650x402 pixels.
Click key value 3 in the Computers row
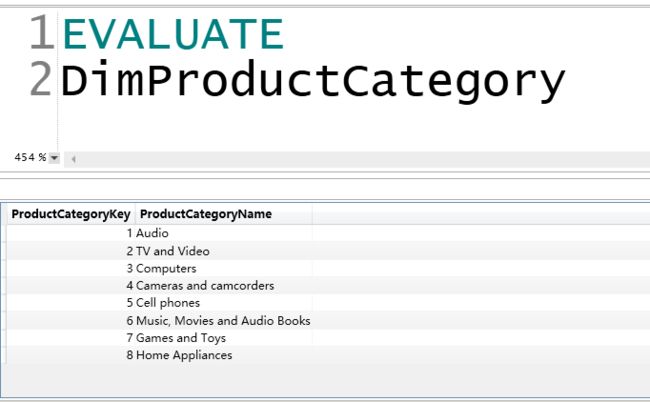tap(130, 269)
